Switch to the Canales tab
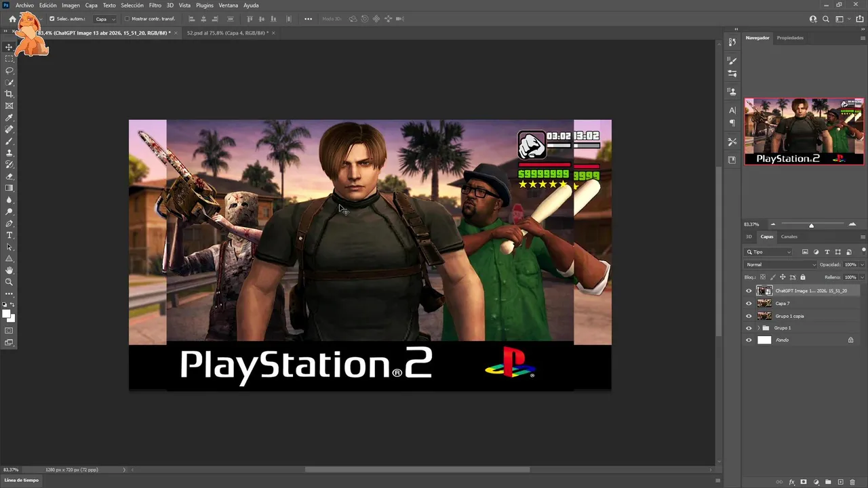This screenshot has width=868, height=488. pyautogui.click(x=789, y=237)
